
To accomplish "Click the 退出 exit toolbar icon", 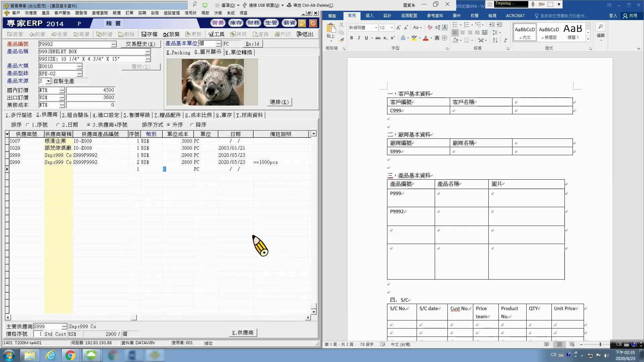I will [305, 34].
